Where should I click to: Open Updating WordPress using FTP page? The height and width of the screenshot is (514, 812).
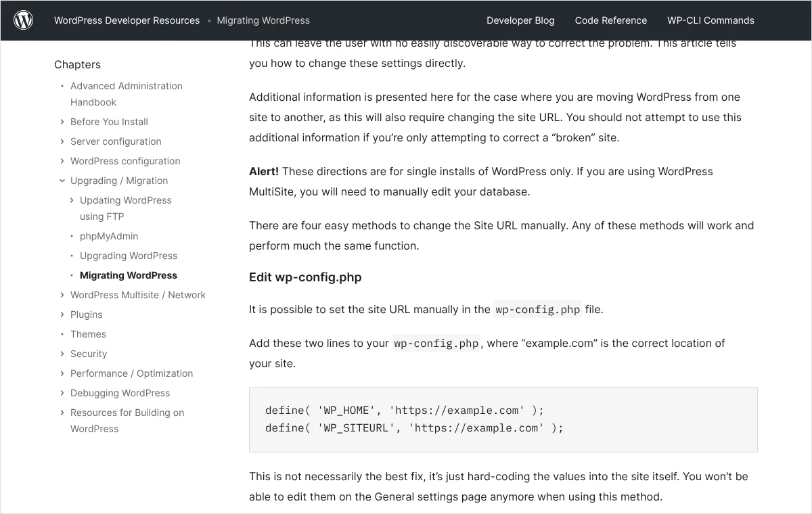[126, 208]
